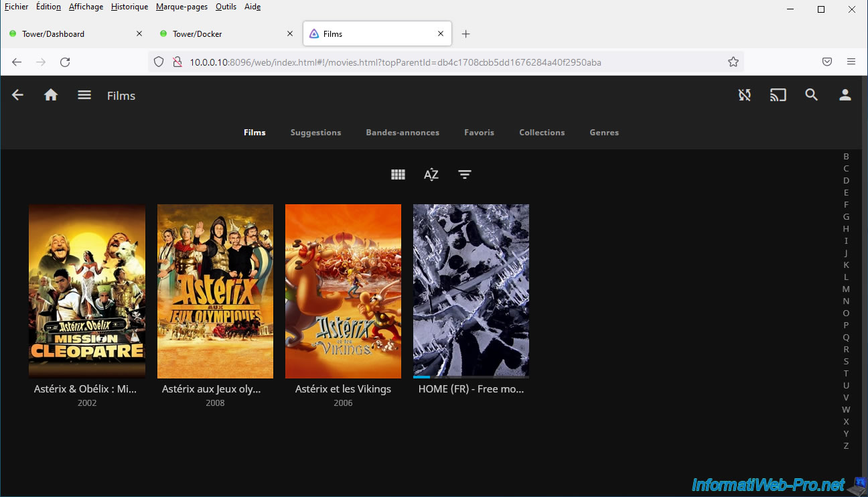Switch to the Suggestions tab
Image resolution: width=868 pixels, height=497 pixels.
(x=315, y=133)
